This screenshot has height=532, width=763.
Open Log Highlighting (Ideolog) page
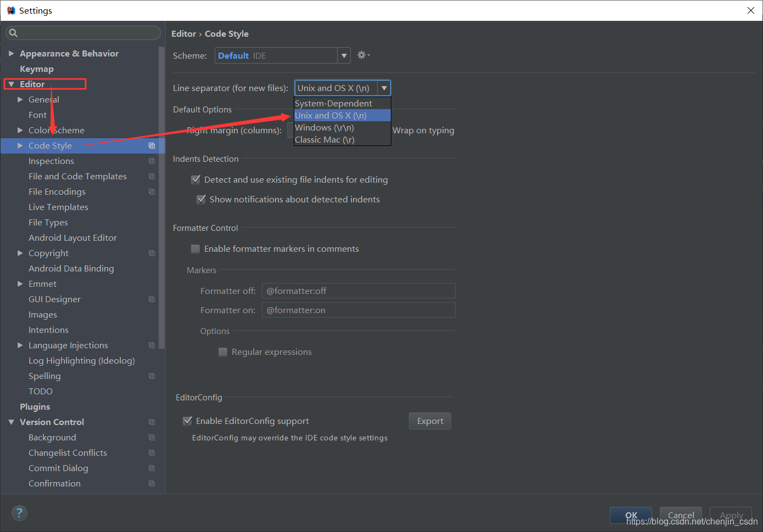click(x=82, y=360)
